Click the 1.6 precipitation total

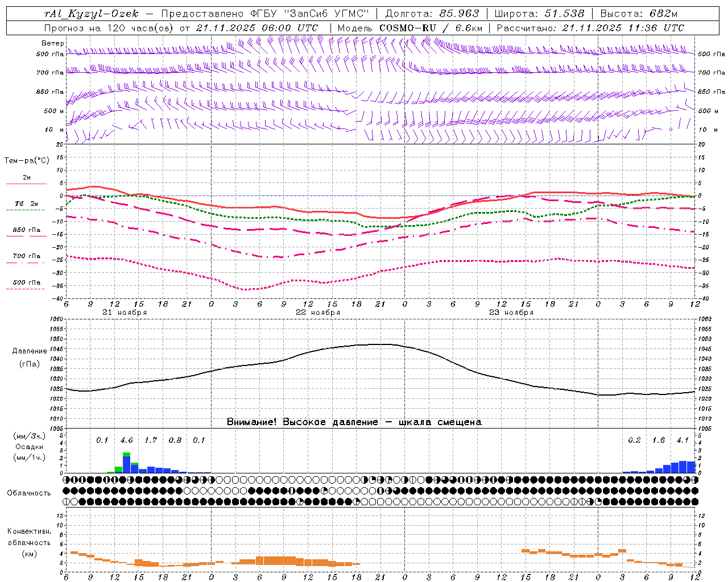point(659,440)
